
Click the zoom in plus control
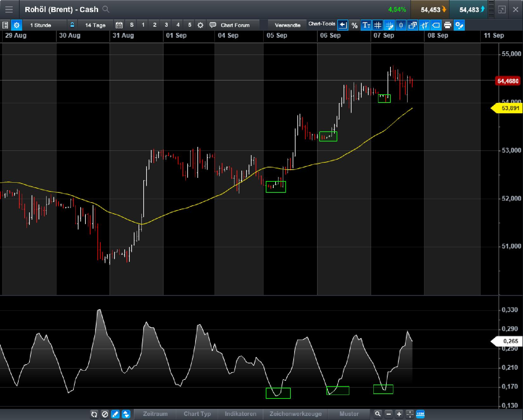click(x=398, y=414)
